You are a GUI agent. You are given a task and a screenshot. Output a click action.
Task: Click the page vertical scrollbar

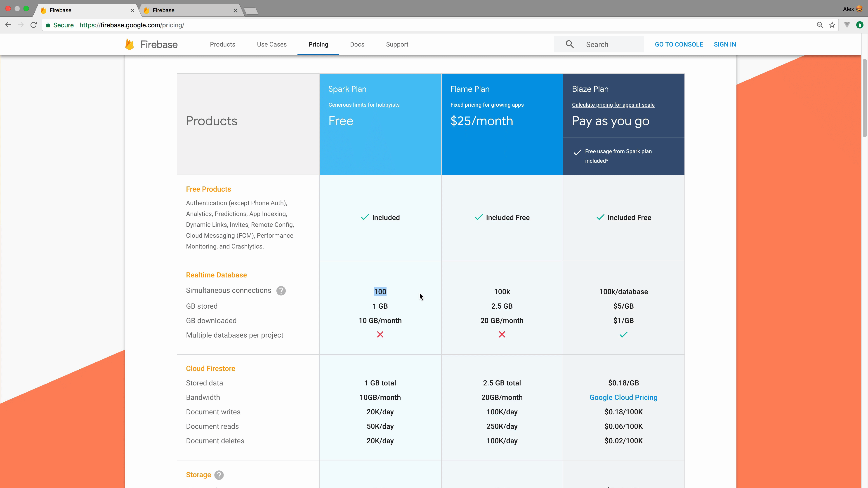865,98
